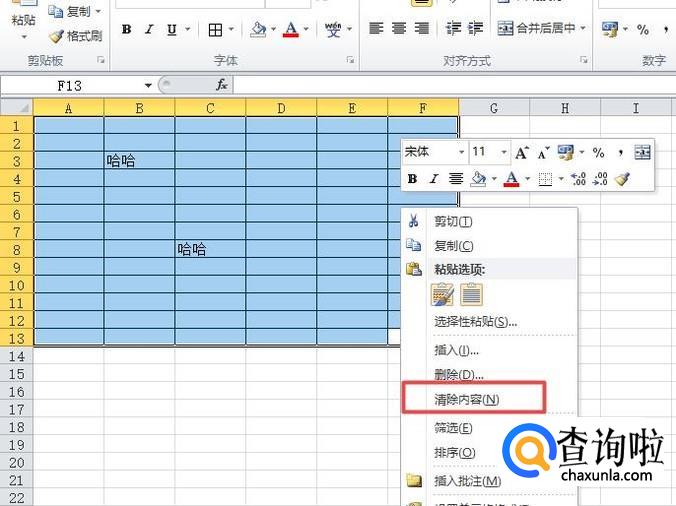
Task: Click cell C8 containing 哈哈
Action: click(210, 249)
